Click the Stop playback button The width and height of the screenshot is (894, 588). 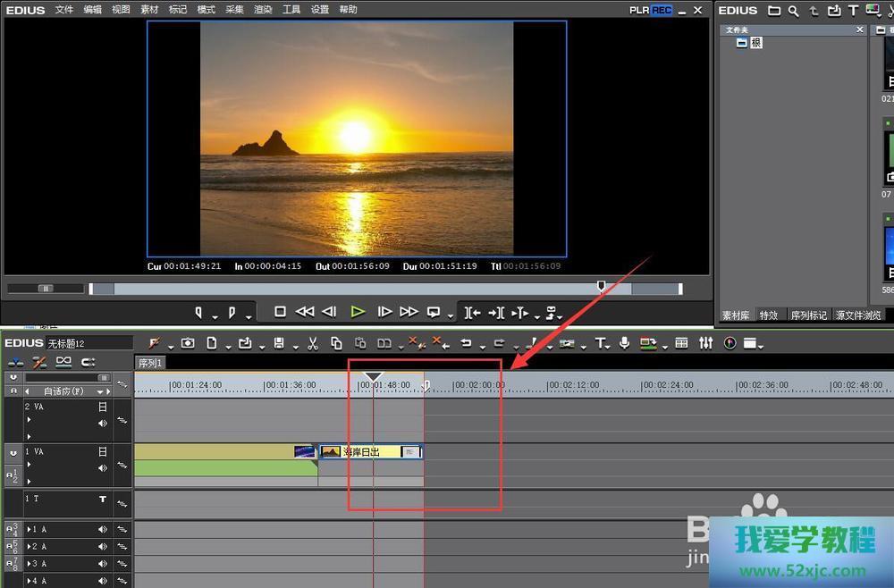tap(280, 312)
